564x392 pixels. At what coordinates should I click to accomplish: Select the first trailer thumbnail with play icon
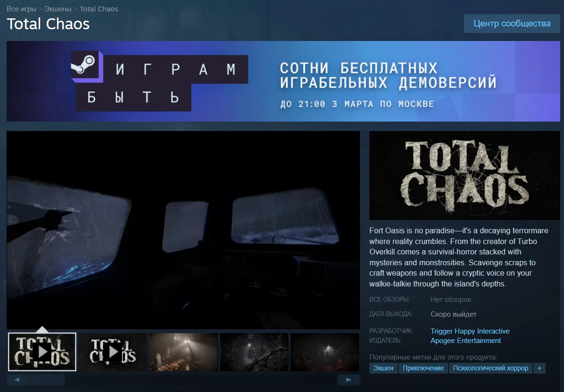pyautogui.click(x=42, y=352)
